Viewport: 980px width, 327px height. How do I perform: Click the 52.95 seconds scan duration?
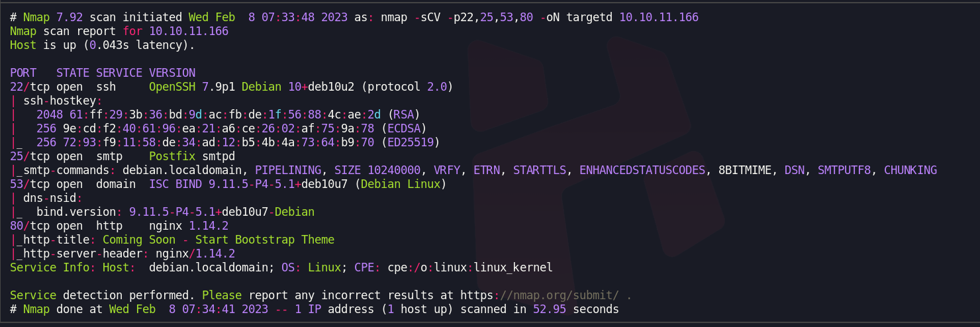pyautogui.click(x=576, y=309)
